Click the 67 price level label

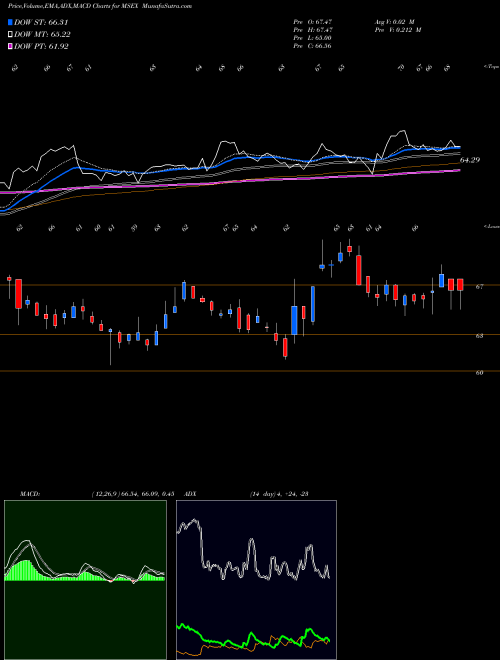coord(479,287)
